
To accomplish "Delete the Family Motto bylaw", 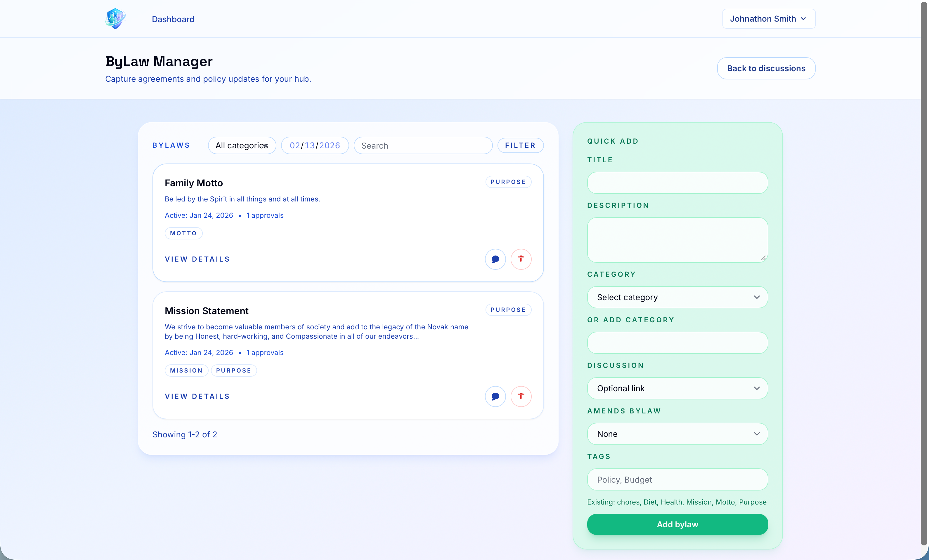I will (x=521, y=259).
